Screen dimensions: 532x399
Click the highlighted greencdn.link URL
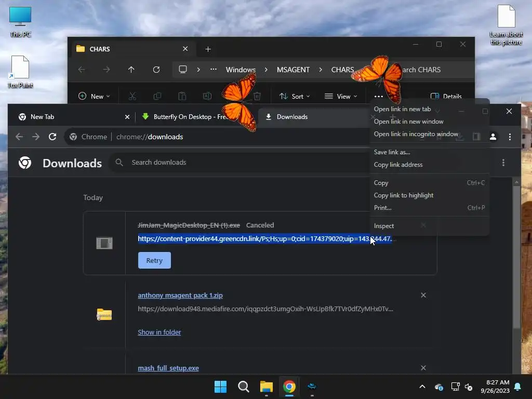pos(264,238)
